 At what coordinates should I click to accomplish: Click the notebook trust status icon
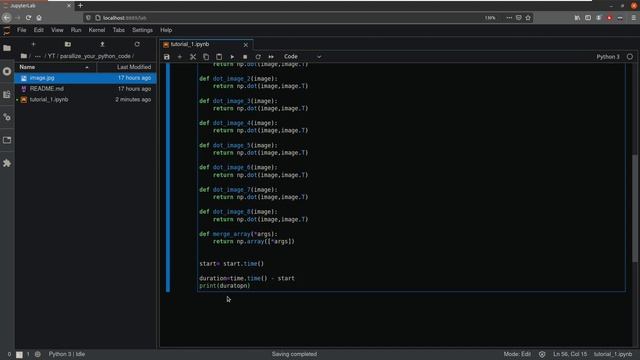point(542,354)
